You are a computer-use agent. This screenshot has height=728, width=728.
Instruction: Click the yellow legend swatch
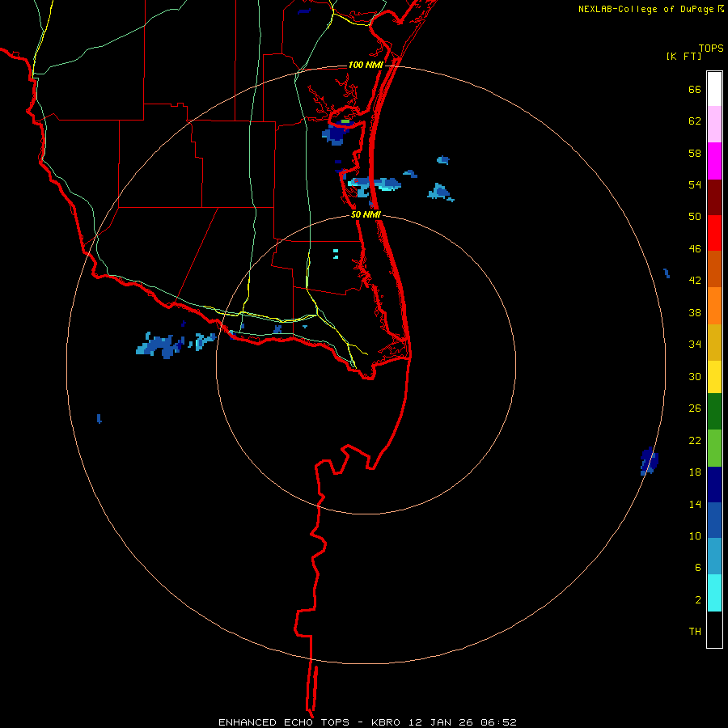(x=714, y=377)
